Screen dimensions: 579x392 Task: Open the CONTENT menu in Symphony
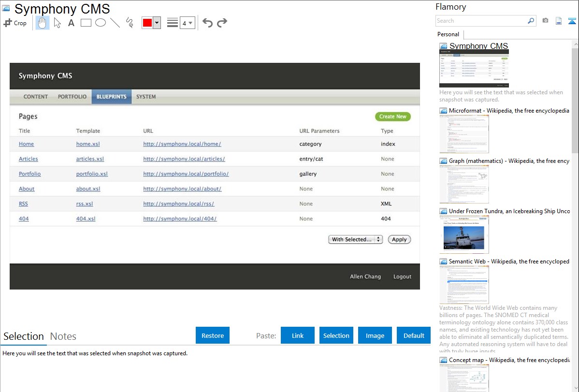36,97
